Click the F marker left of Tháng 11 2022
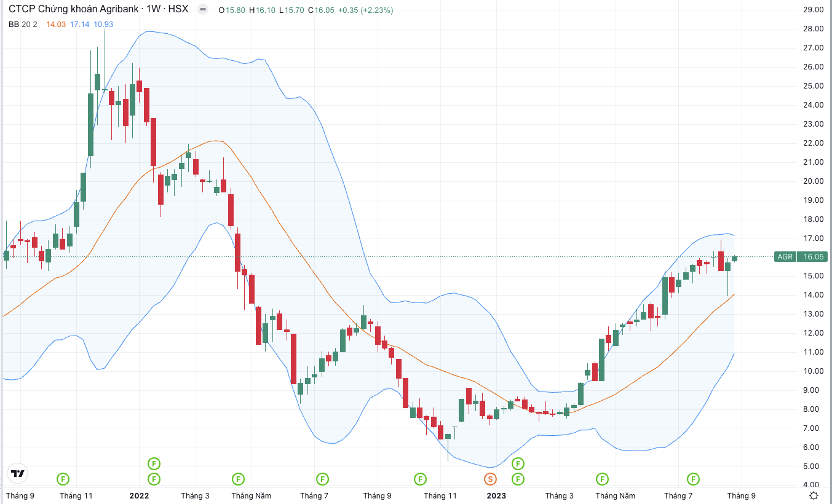 point(420,478)
